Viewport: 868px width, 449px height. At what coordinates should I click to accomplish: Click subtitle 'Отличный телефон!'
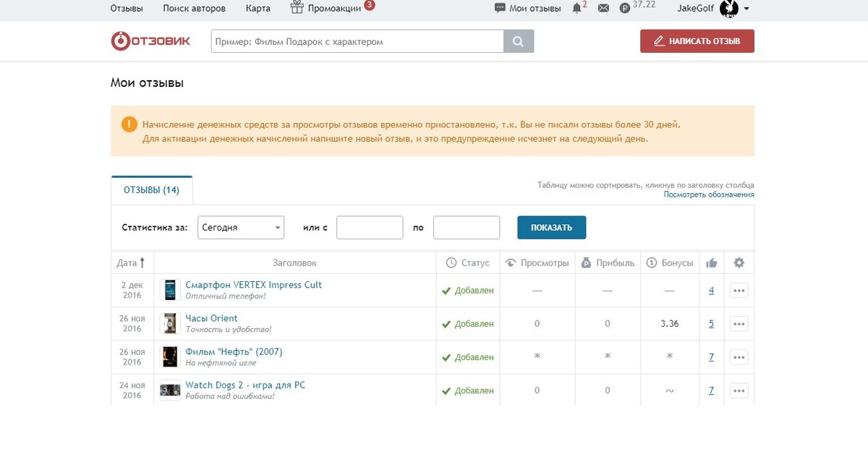tap(226, 296)
